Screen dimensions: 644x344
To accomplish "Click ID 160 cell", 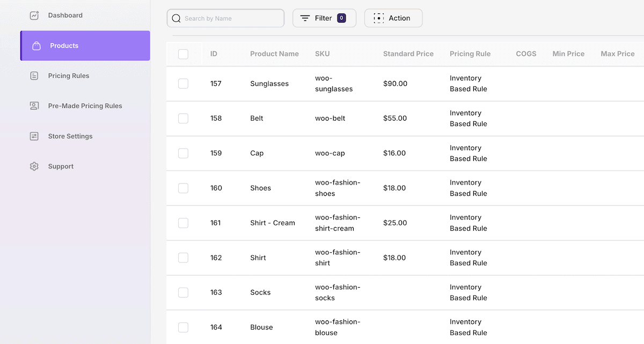I will (216, 188).
